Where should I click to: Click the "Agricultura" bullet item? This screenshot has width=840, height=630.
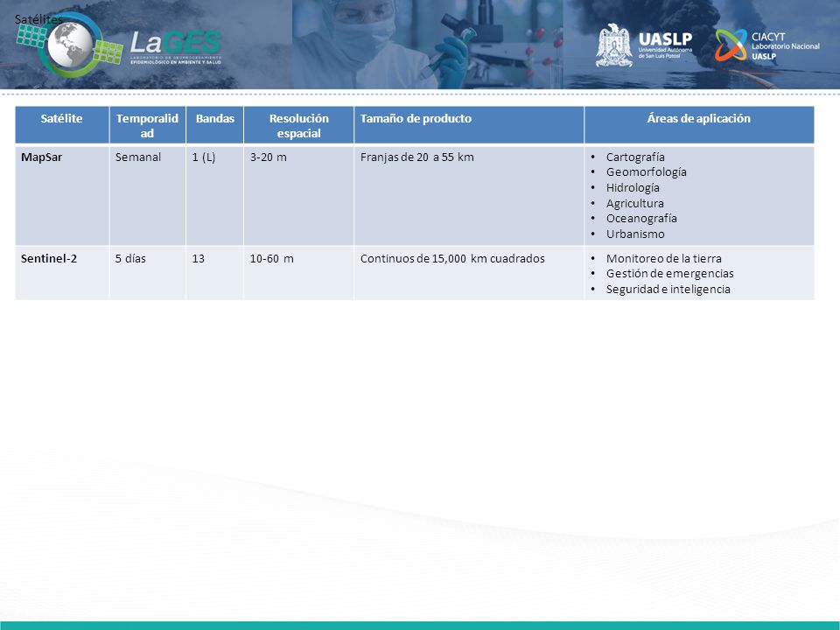tap(635, 203)
